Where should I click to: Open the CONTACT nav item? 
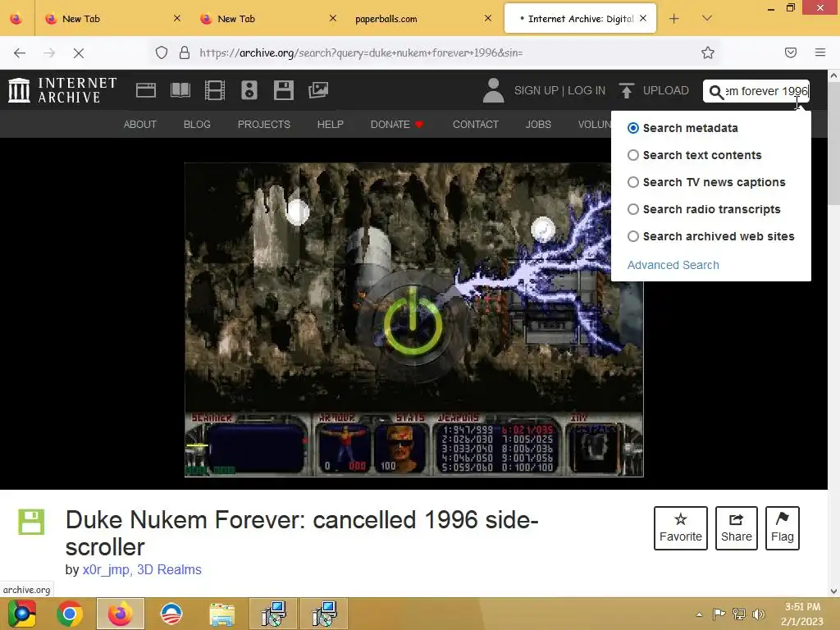(476, 125)
